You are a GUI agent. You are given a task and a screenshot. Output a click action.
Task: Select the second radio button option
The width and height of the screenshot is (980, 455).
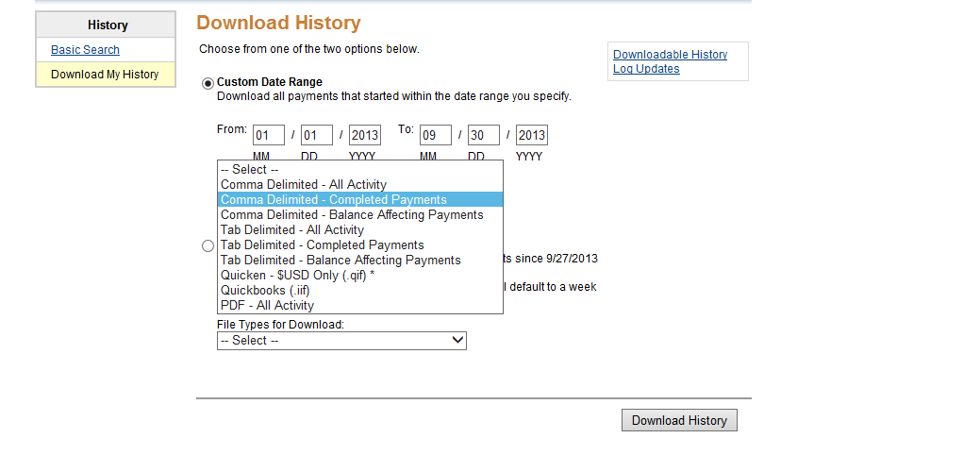tap(208, 246)
